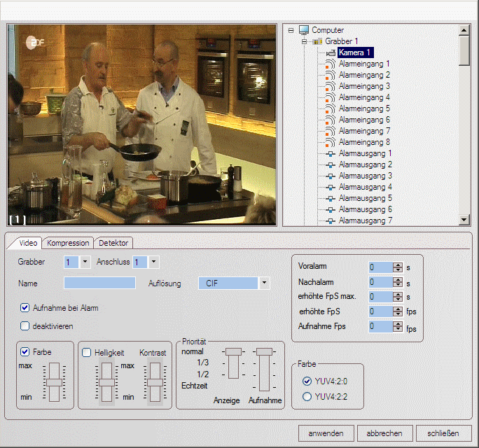Click the Alarmausgang 1 output icon

(331, 154)
